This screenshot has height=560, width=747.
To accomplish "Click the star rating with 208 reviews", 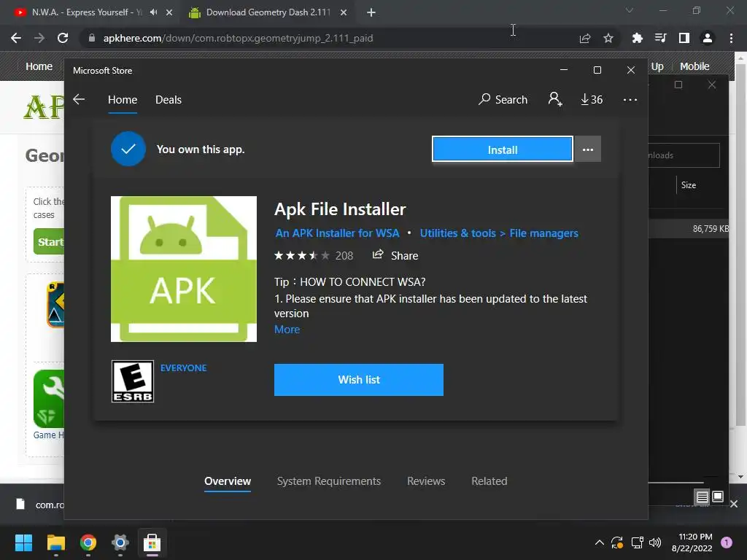I will (314, 256).
